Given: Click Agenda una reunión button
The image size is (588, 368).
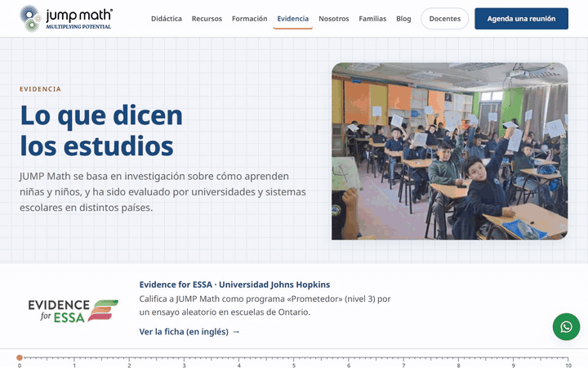Looking at the screenshot, I should point(521,19).
